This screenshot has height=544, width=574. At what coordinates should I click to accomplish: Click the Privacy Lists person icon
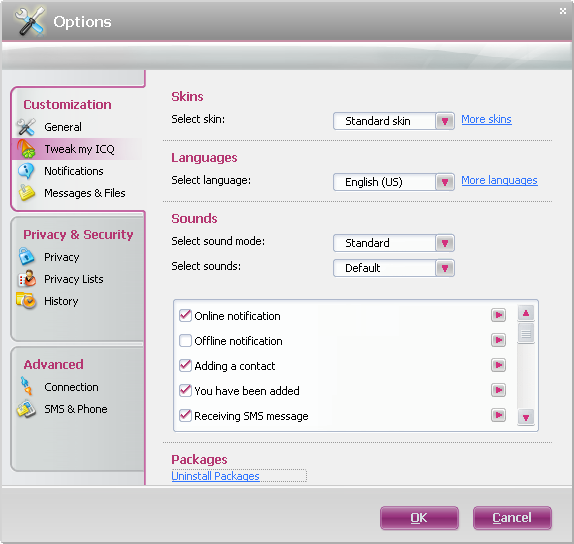27,279
